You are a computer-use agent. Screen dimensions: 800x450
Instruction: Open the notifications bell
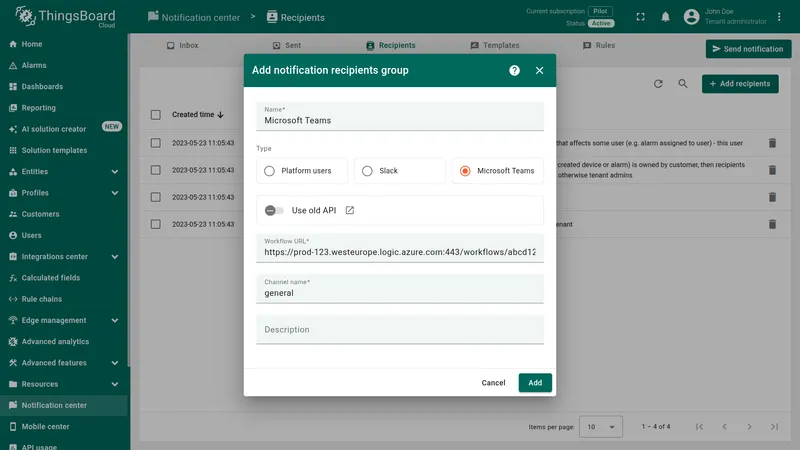click(x=665, y=17)
